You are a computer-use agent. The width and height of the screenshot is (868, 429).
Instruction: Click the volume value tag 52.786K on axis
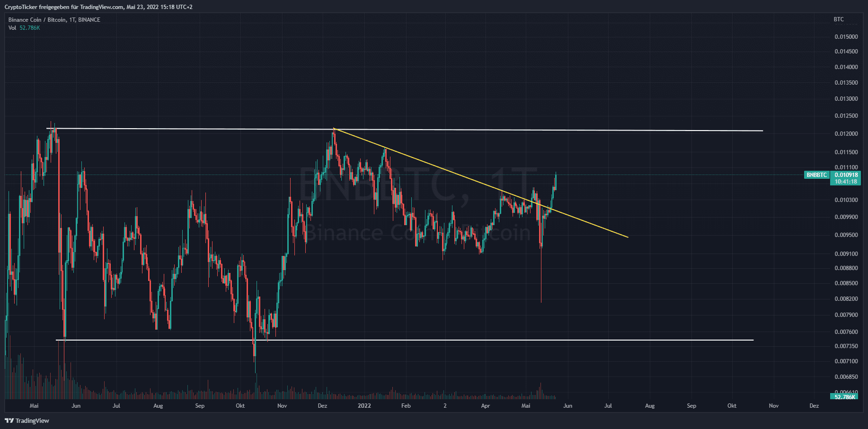845,397
